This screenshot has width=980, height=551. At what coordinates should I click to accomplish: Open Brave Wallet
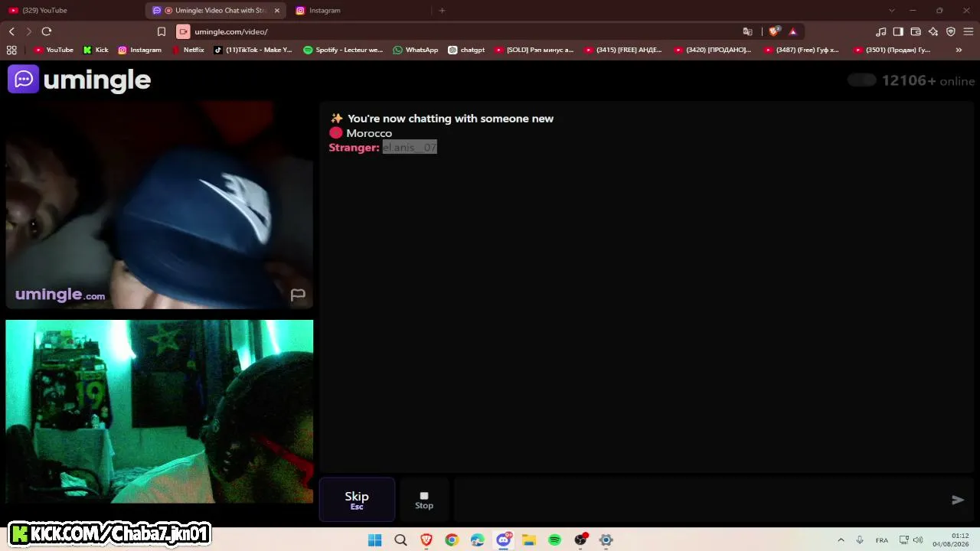[916, 31]
